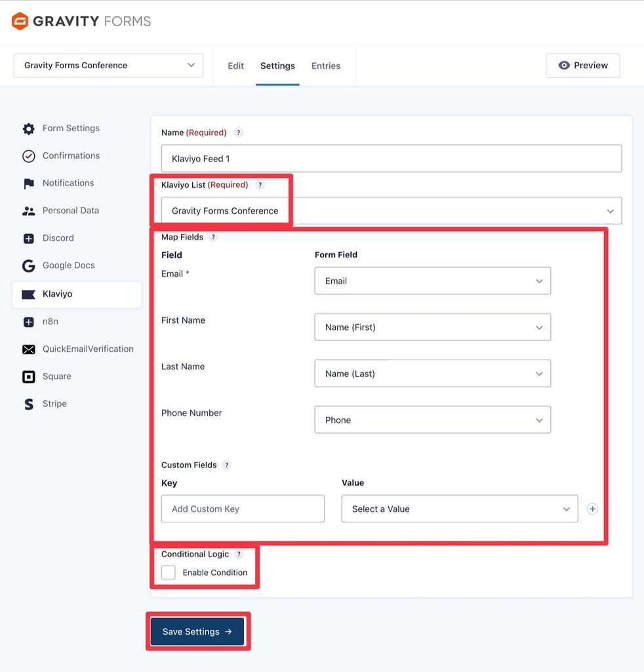Select Klaviyo in the settings sidebar
The width and height of the screenshot is (644, 672).
click(77, 295)
